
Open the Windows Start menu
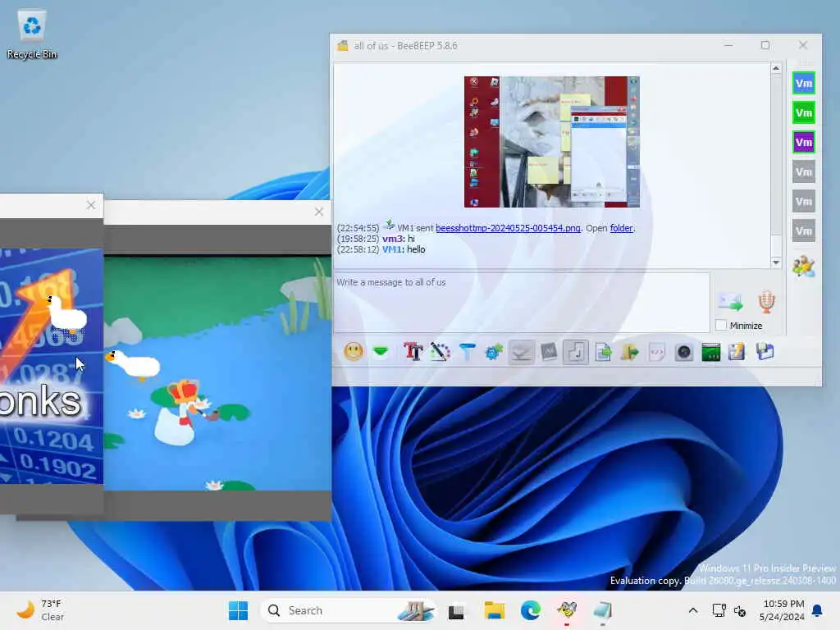click(239, 610)
